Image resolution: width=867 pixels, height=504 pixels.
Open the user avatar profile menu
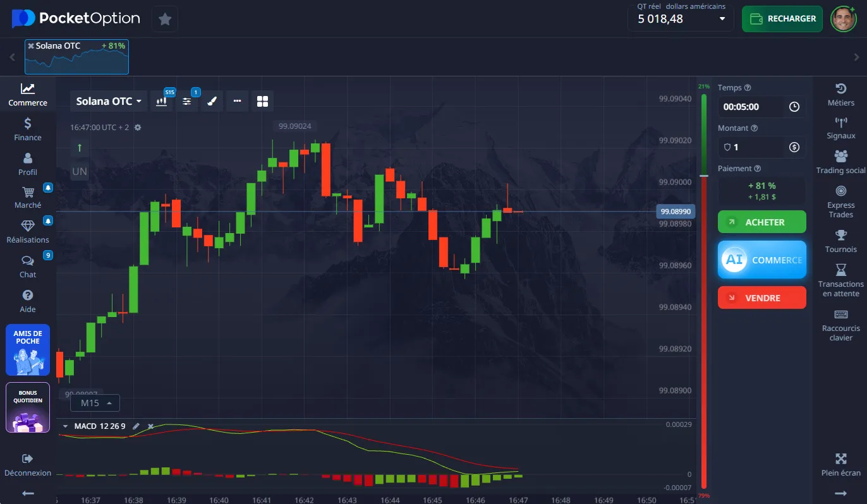tap(843, 19)
